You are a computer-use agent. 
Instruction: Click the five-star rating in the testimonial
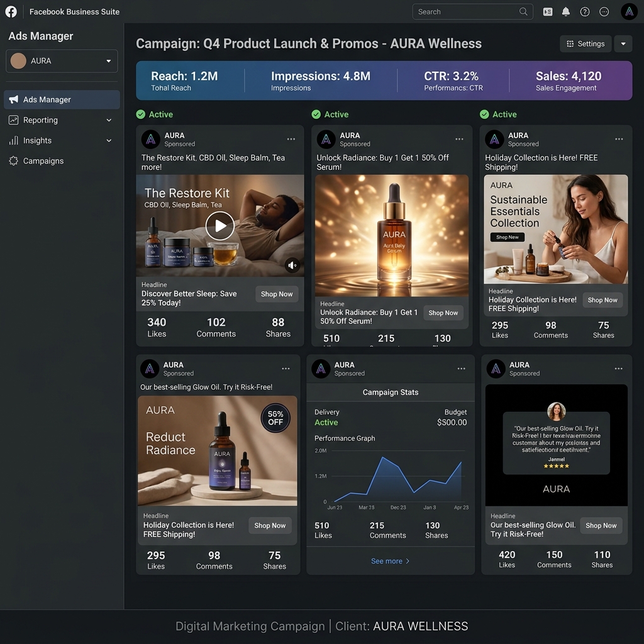pos(557,466)
